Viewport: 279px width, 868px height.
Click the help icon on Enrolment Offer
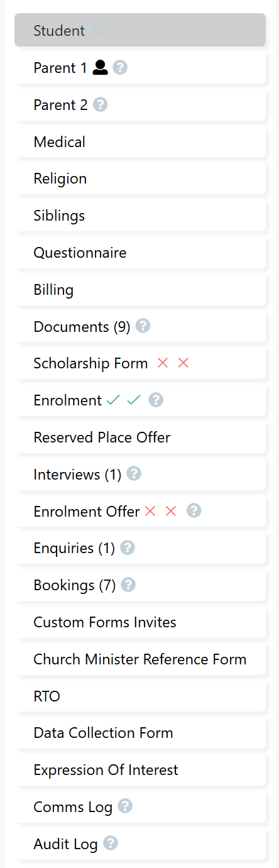194,511
